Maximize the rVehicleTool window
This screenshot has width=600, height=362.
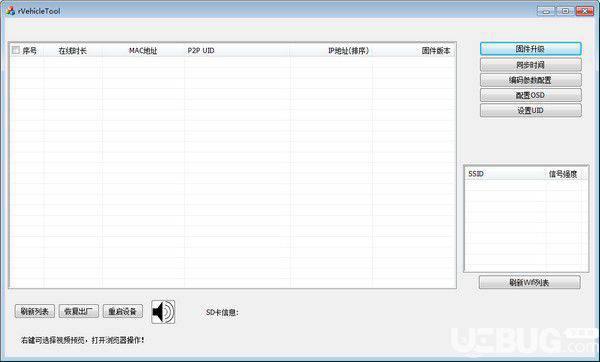pos(566,11)
